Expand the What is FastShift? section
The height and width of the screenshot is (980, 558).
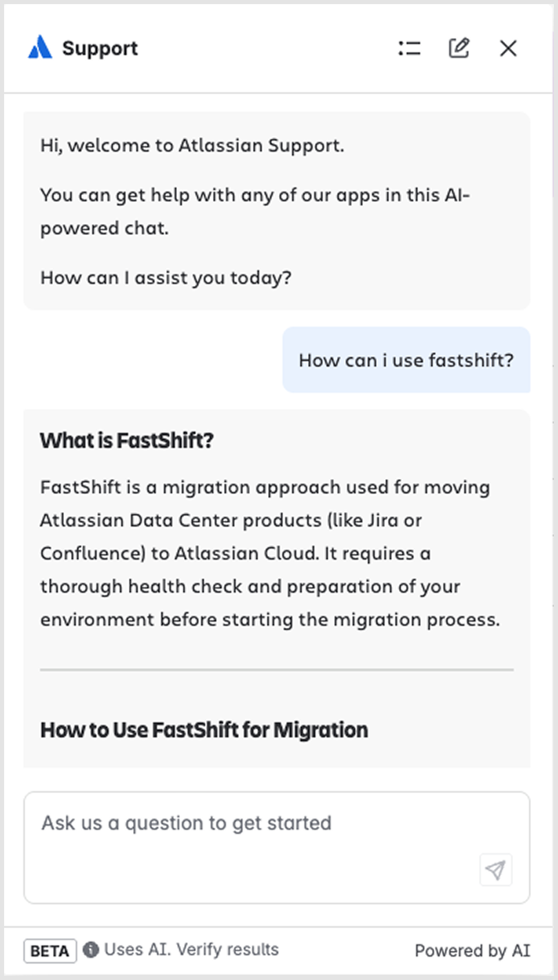pos(127,440)
